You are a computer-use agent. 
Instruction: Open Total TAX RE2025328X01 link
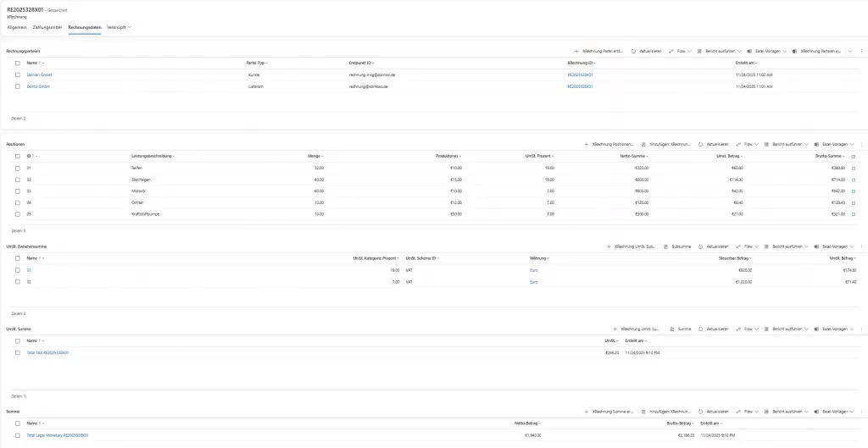47,352
